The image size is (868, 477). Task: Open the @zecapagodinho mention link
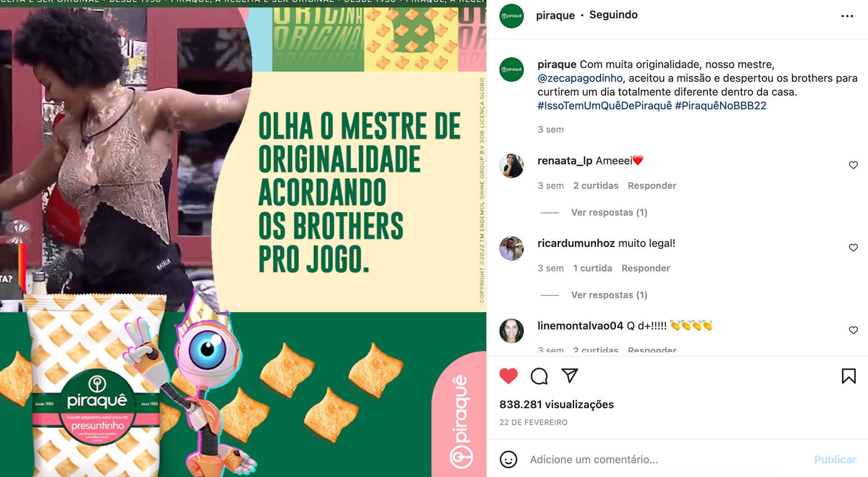click(580, 78)
